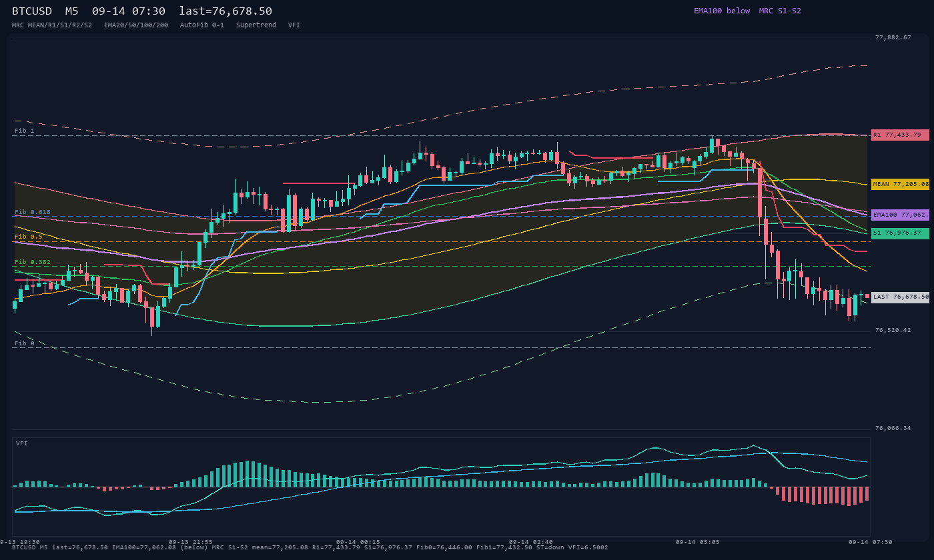Click the 77,882.67 top axis price
The width and height of the screenshot is (934, 560).
coord(893,37)
